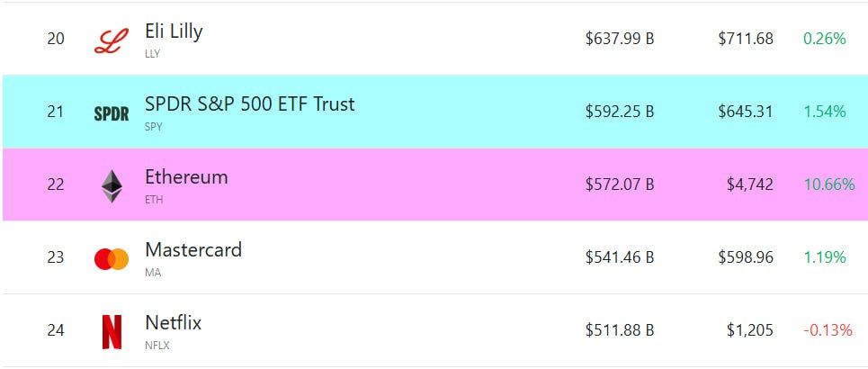This screenshot has width=868, height=369.
Task: Open SPDR S&P 500 ETF Trust link
Action: tap(250, 104)
